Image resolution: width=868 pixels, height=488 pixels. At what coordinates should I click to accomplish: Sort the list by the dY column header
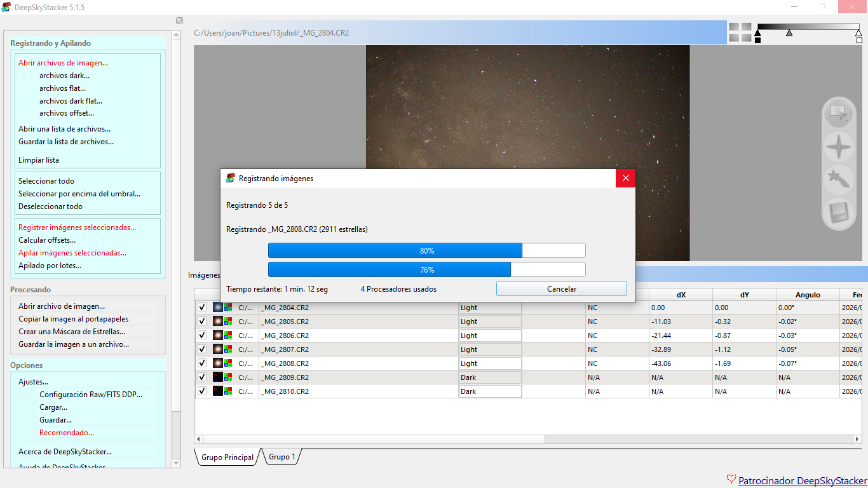tap(745, 295)
